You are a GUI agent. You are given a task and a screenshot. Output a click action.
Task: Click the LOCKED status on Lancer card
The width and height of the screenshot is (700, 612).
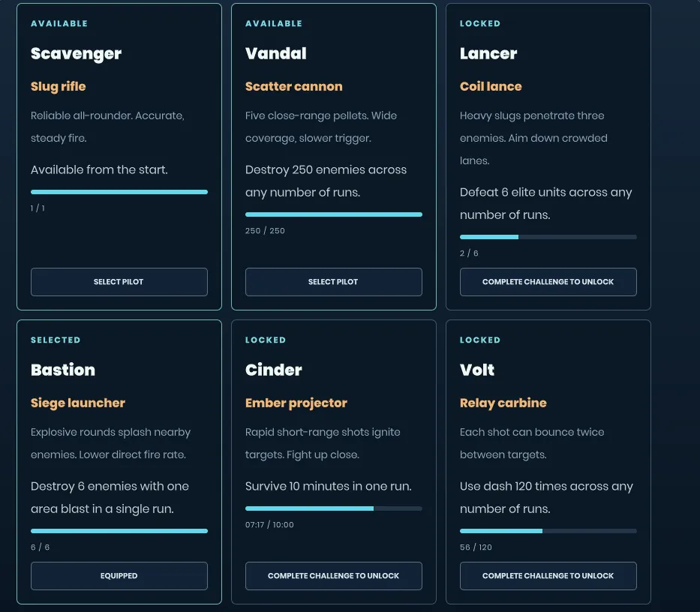(480, 24)
